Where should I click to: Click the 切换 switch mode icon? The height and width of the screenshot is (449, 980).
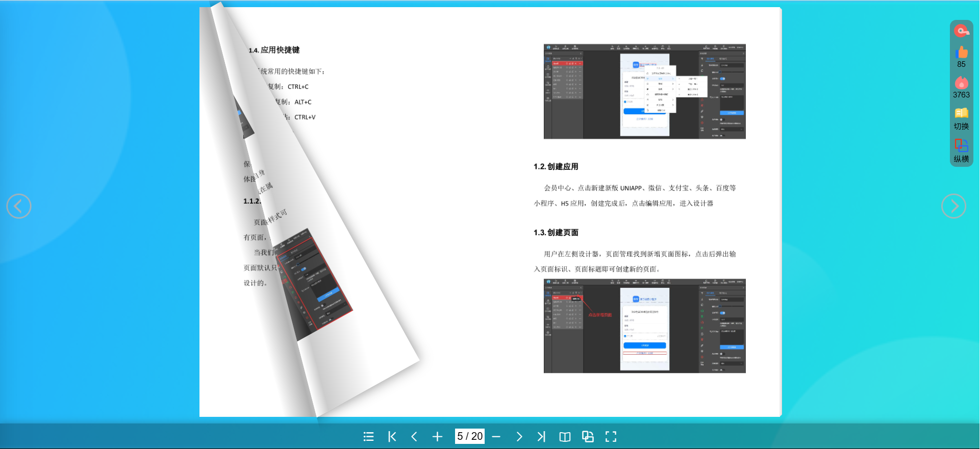pos(962,113)
